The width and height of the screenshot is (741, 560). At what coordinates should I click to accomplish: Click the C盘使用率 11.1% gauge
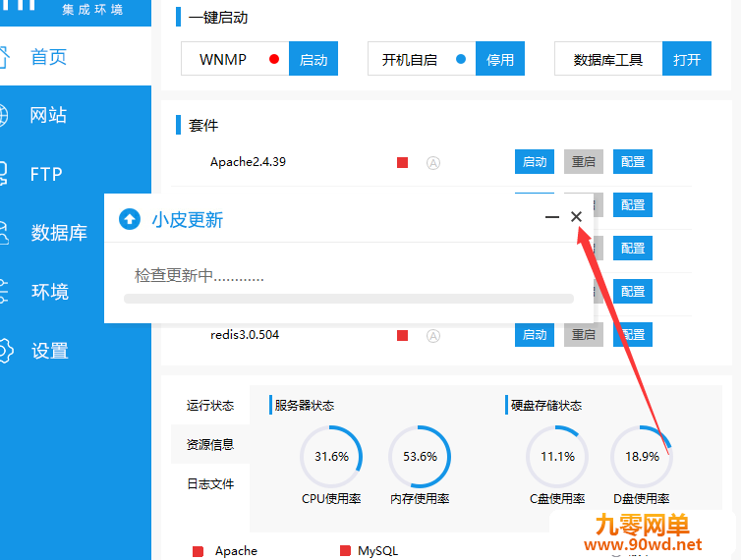pyautogui.click(x=557, y=457)
